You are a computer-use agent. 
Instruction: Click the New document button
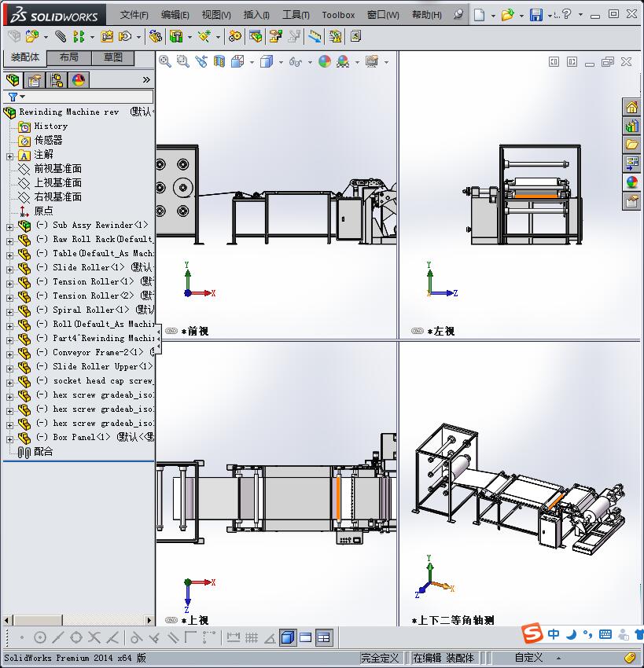point(480,15)
